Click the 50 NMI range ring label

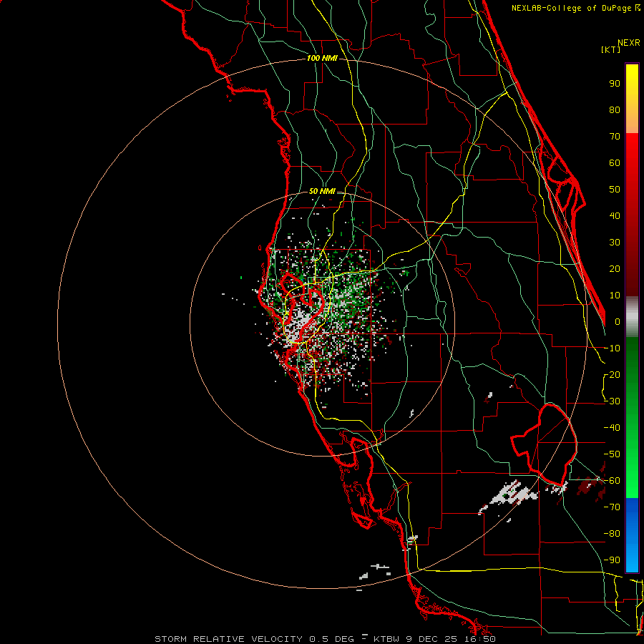[322, 191]
